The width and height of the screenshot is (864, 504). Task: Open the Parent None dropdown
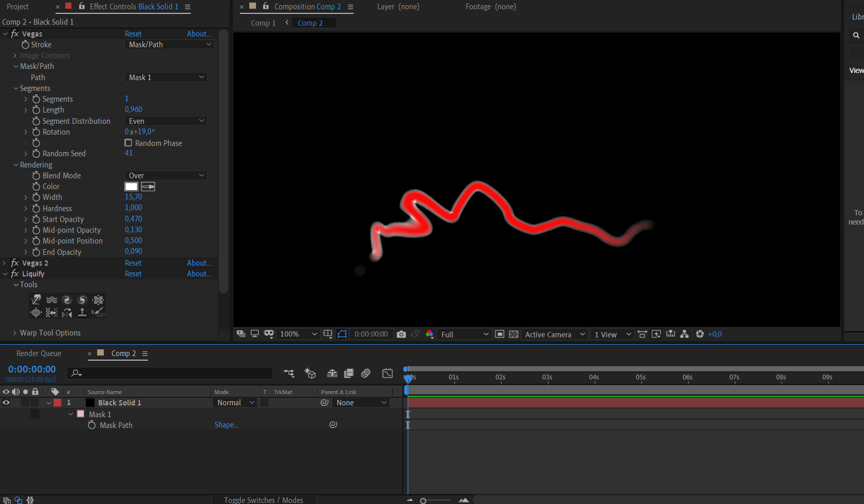(361, 403)
